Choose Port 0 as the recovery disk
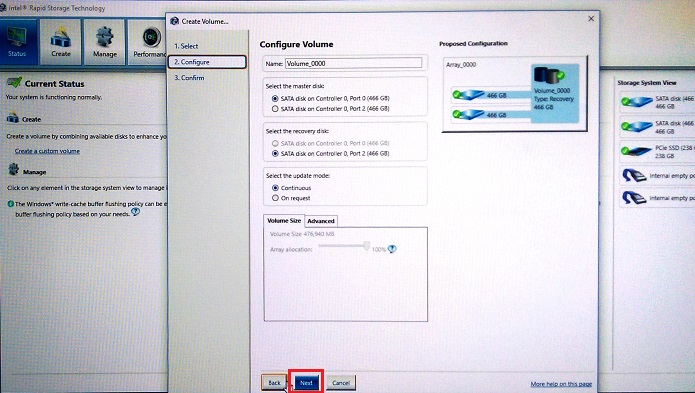 [x=275, y=143]
